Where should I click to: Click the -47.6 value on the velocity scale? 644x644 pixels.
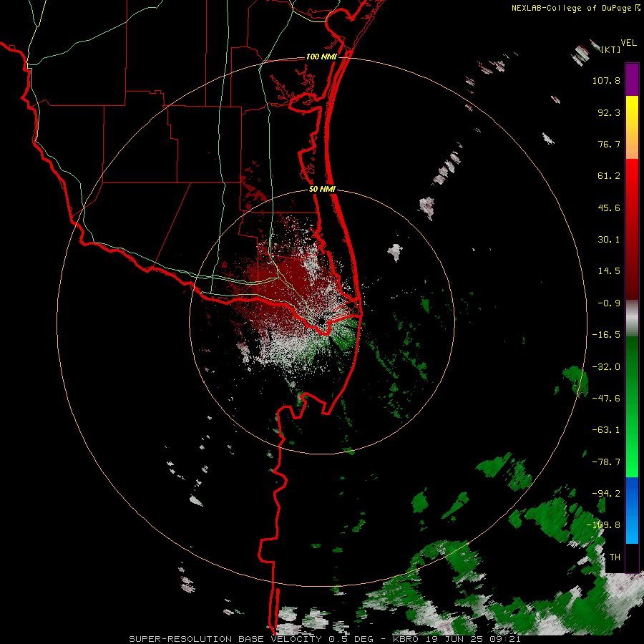606,399
